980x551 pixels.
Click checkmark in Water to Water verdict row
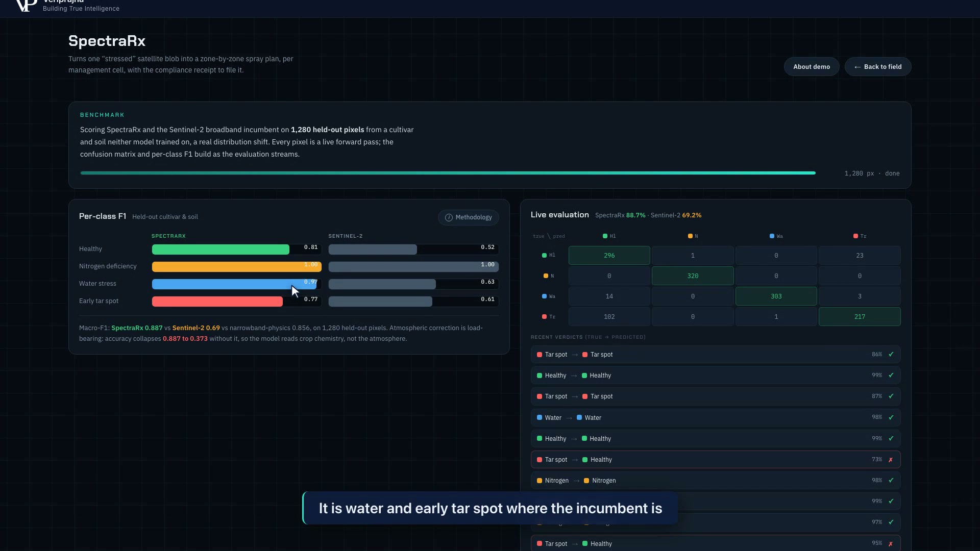[x=891, y=417]
